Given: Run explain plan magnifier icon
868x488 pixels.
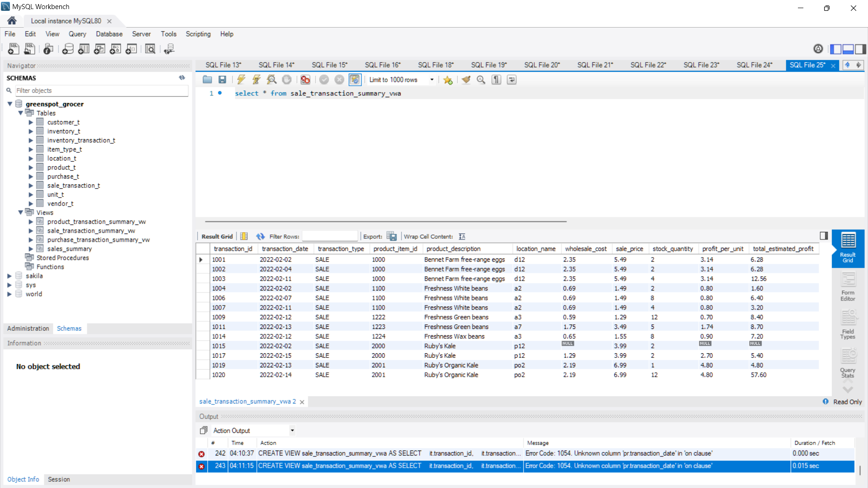Looking at the screenshot, I should coord(272,80).
